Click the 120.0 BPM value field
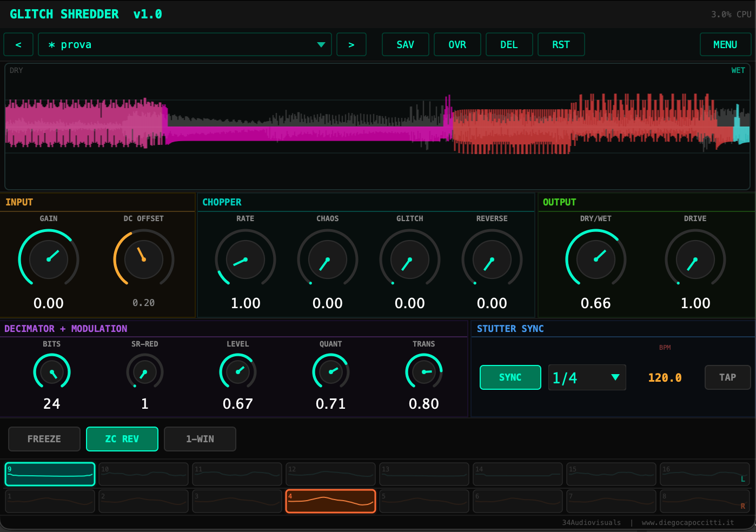Image resolution: width=756 pixels, height=532 pixels. 665,378
